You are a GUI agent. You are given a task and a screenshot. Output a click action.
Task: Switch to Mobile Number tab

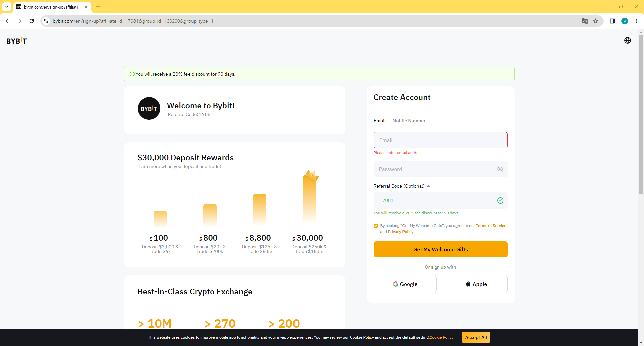pyautogui.click(x=409, y=121)
